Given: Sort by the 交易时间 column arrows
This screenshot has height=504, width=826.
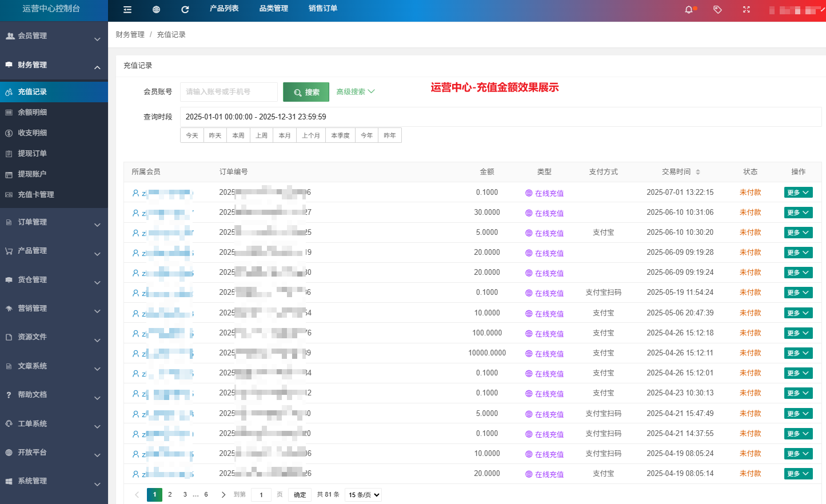Looking at the screenshot, I should click(x=698, y=172).
